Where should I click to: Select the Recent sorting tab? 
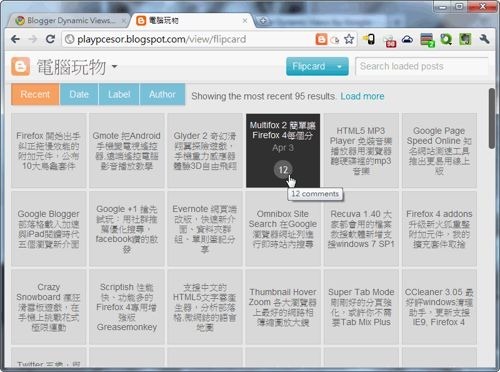(35, 94)
